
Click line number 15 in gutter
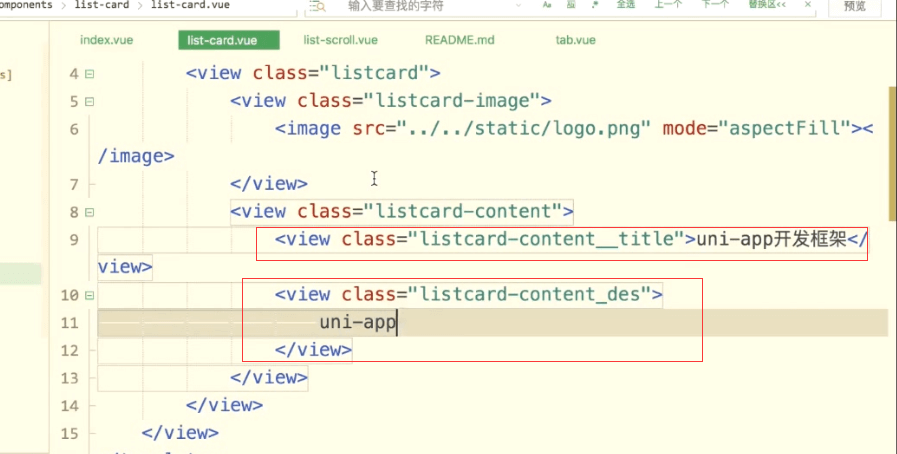tap(69, 433)
